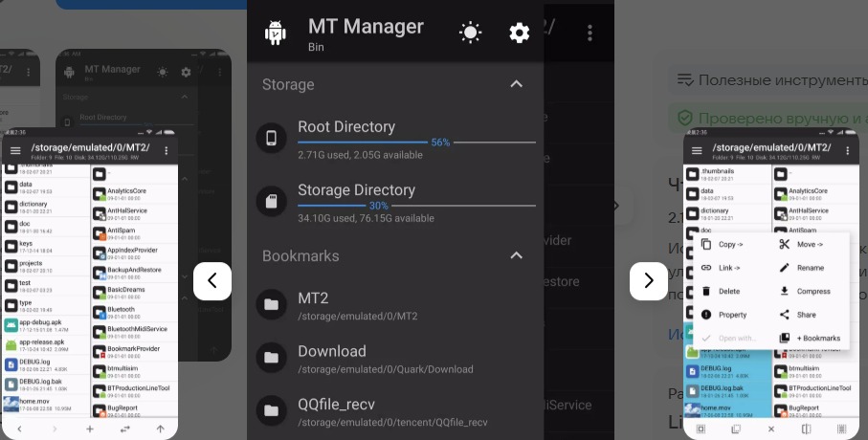Open Root Directory phone icon entry
The width and height of the screenshot is (868, 440).
point(271,137)
